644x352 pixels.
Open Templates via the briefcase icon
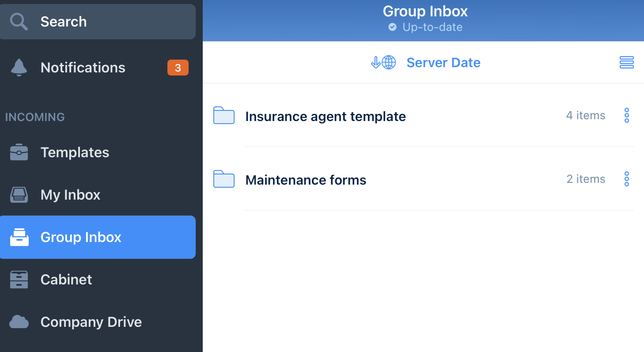point(19,152)
